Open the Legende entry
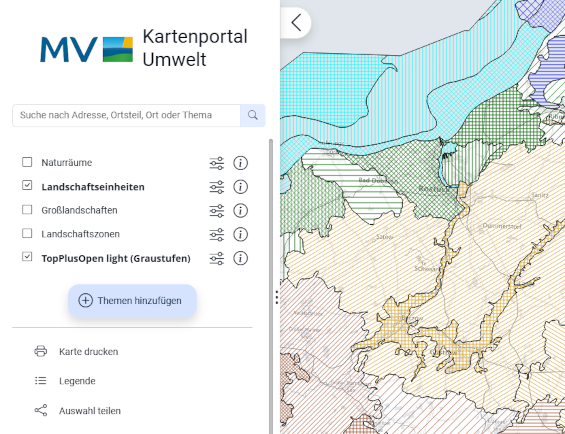 [77, 381]
